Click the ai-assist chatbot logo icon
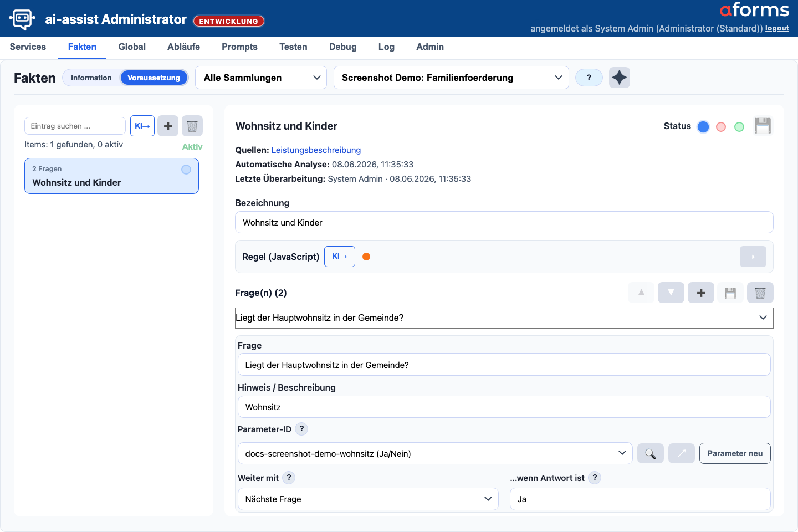The width and height of the screenshot is (798, 532). pos(22,19)
